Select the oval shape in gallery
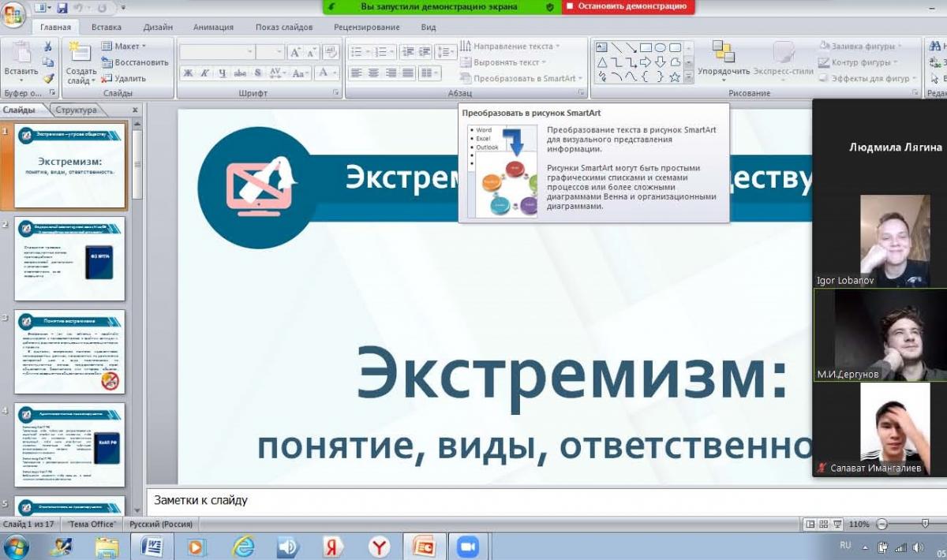 (661, 47)
